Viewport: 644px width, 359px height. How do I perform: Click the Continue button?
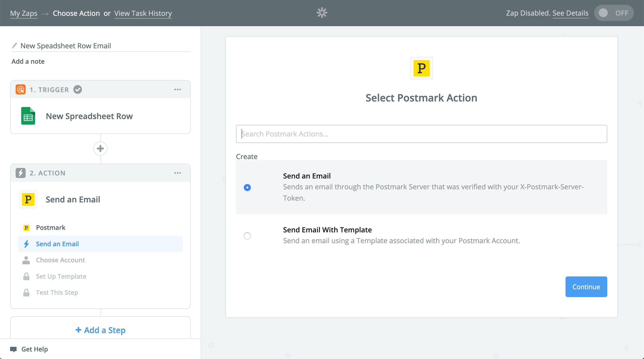click(586, 287)
